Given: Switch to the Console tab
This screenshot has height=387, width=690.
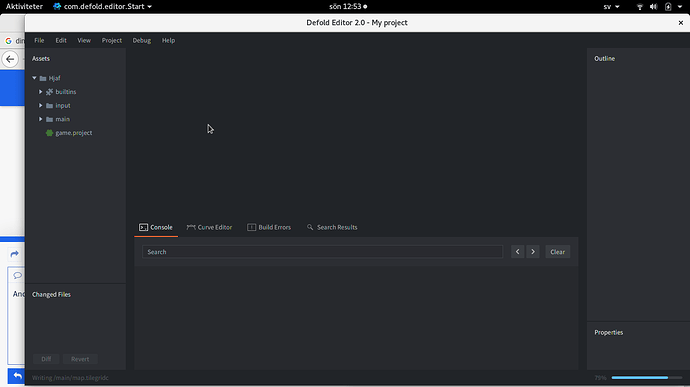Looking at the screenshot, I should click(156, 227).
